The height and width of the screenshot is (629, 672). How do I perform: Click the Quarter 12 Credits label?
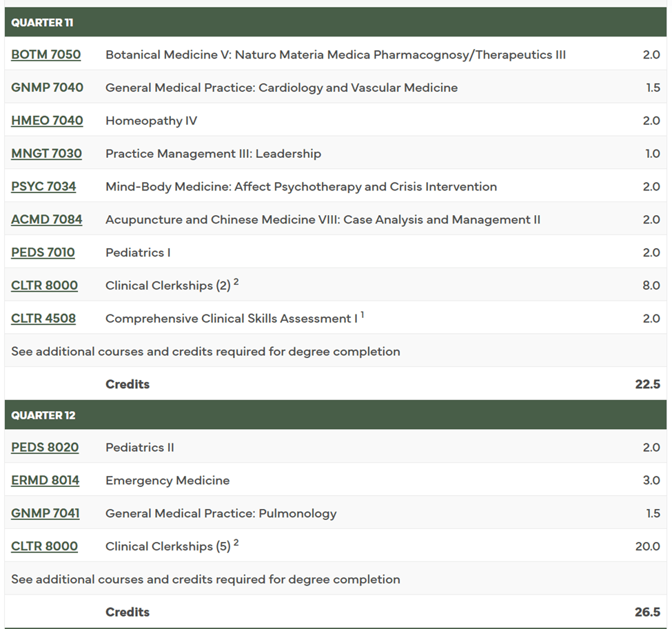pyautogui.click(x=128, y=612)
